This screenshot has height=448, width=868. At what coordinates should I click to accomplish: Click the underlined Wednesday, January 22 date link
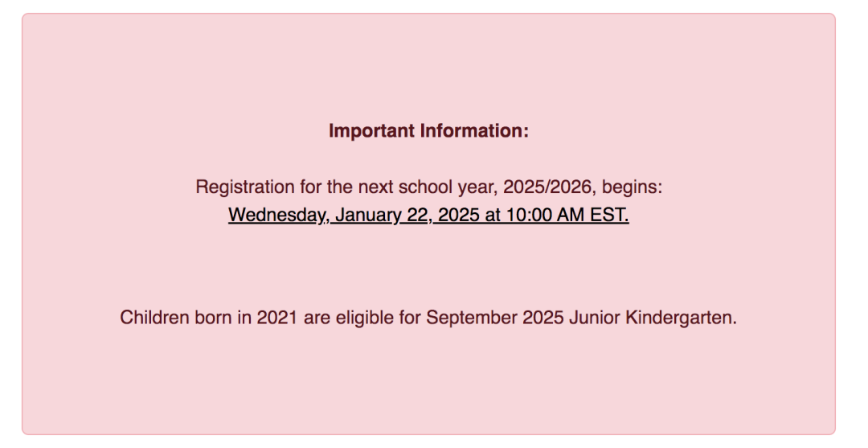428,215
